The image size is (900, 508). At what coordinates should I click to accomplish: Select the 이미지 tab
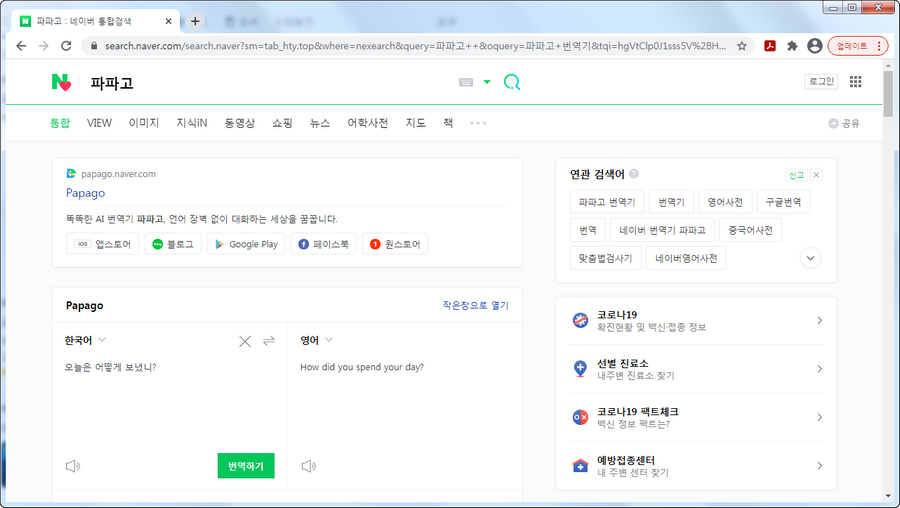143,123
